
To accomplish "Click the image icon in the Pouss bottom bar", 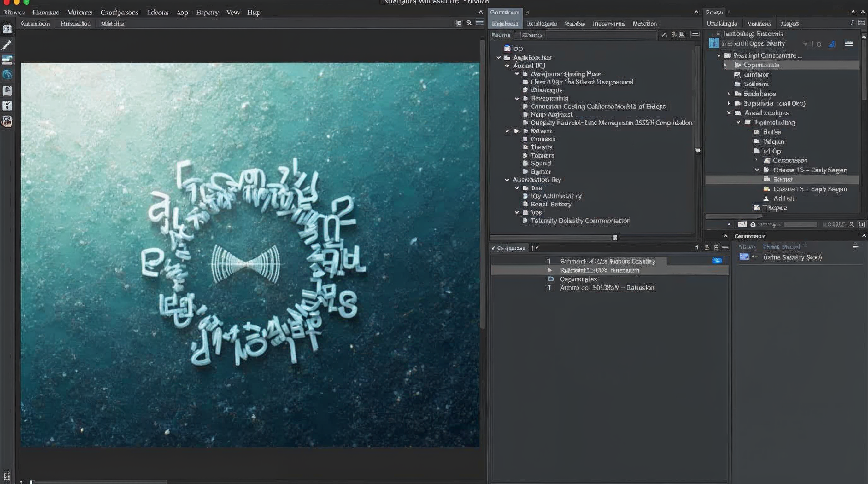I will (x=742, y=224).
